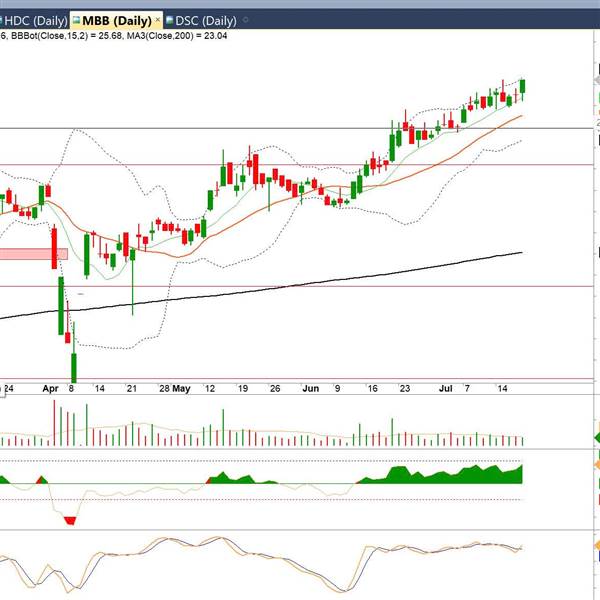
Task: Close the MBB (Daily) tab
Action: pos(158,19)
